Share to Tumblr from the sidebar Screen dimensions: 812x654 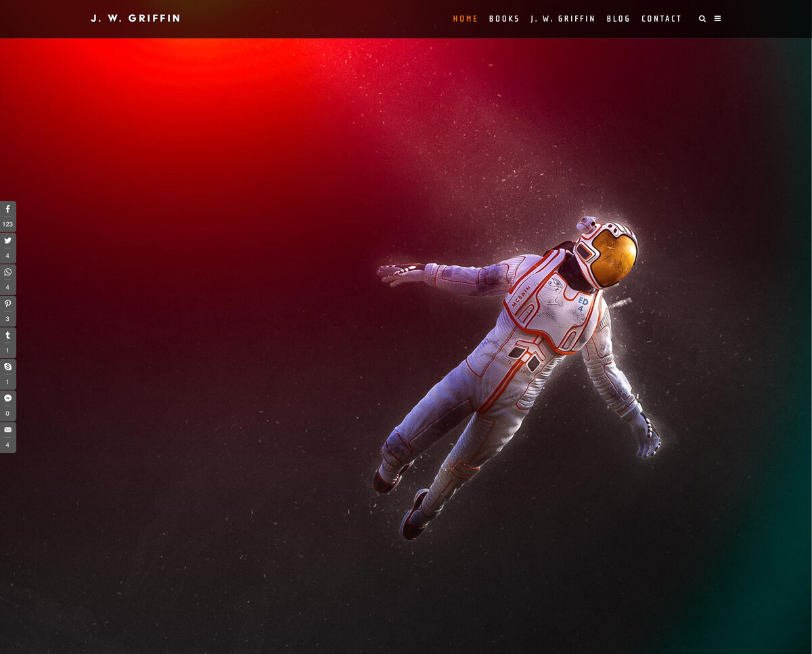[x=7, y=335]
